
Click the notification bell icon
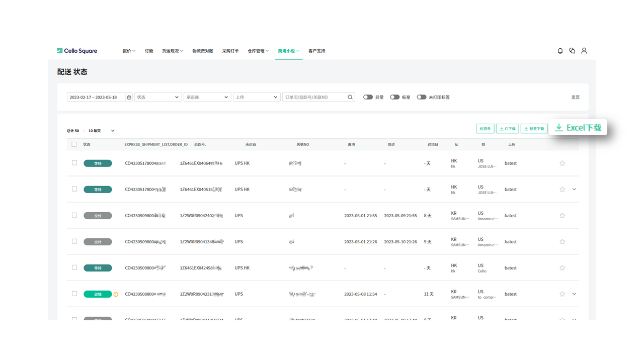pyautogui.click(x=560, y=51)
